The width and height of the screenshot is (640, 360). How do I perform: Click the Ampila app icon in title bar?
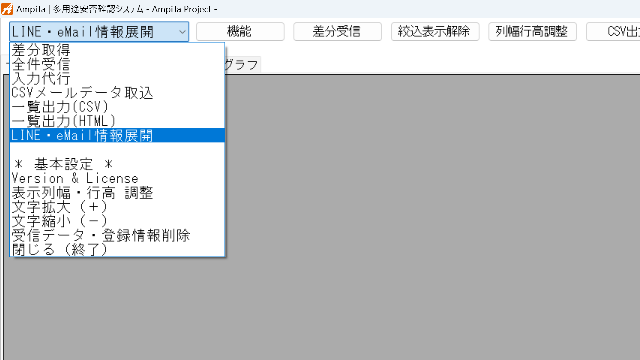point(7,9)
